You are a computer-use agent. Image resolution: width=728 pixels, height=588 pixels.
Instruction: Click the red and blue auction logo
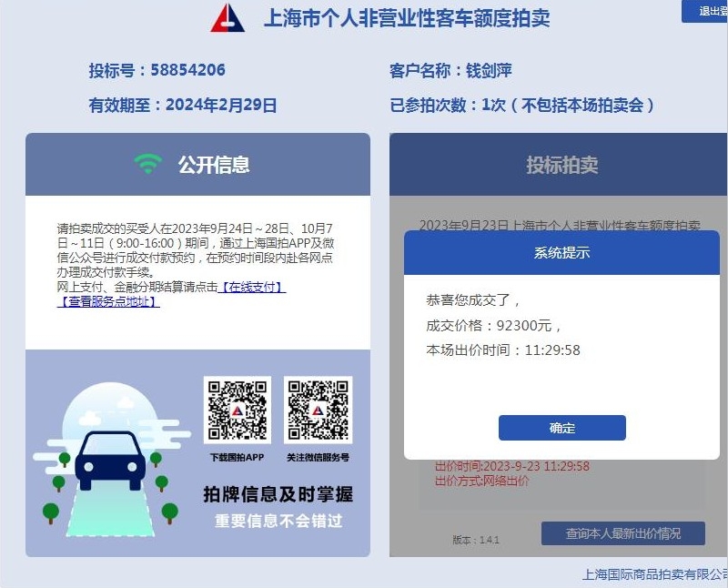pyautogui.click(x=227, y=18)
